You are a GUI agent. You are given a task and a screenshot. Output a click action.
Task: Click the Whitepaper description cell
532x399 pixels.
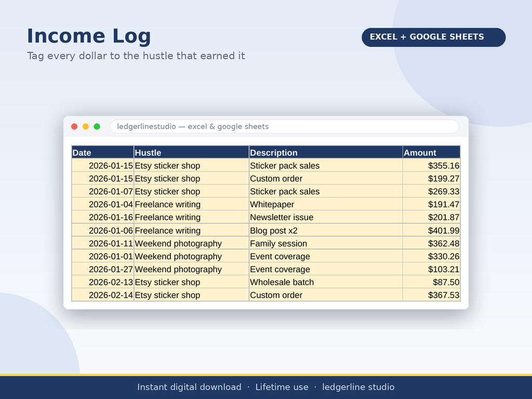pos(326,204)
